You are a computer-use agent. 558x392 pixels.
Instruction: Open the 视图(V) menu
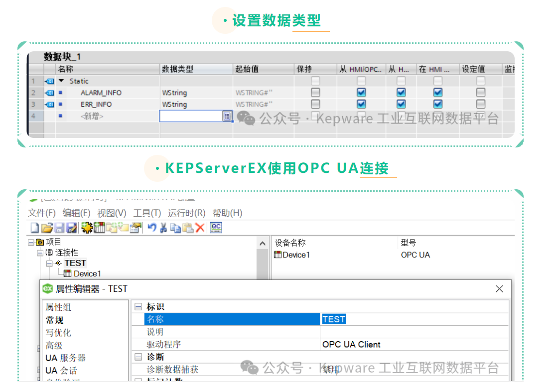tap(112, 213)
